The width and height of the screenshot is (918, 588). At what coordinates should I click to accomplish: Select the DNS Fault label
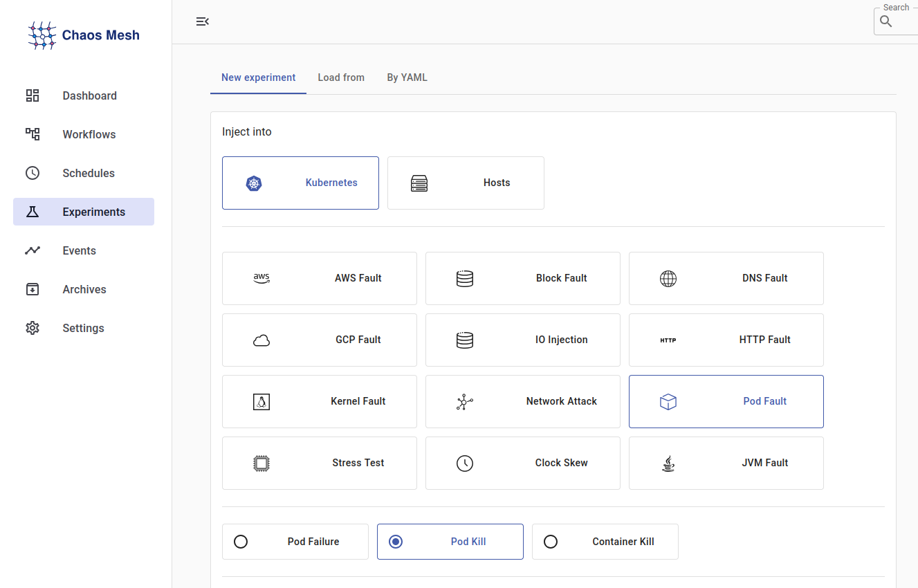click(765, 278)
